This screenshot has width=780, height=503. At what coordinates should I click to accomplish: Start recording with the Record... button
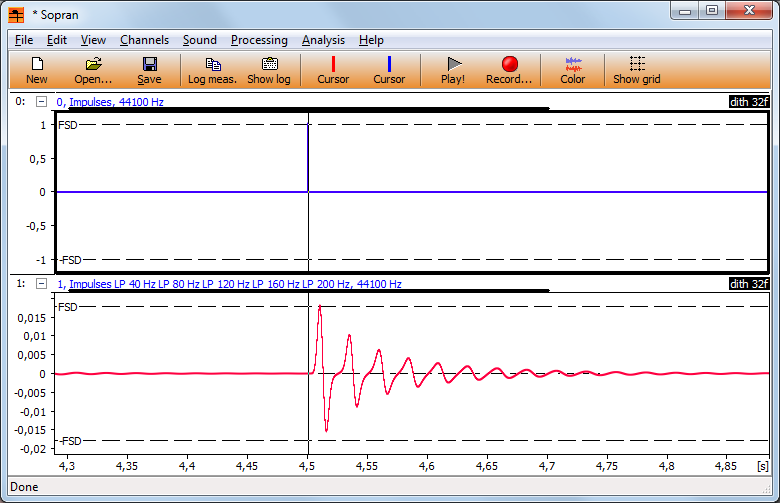(509, 70)
